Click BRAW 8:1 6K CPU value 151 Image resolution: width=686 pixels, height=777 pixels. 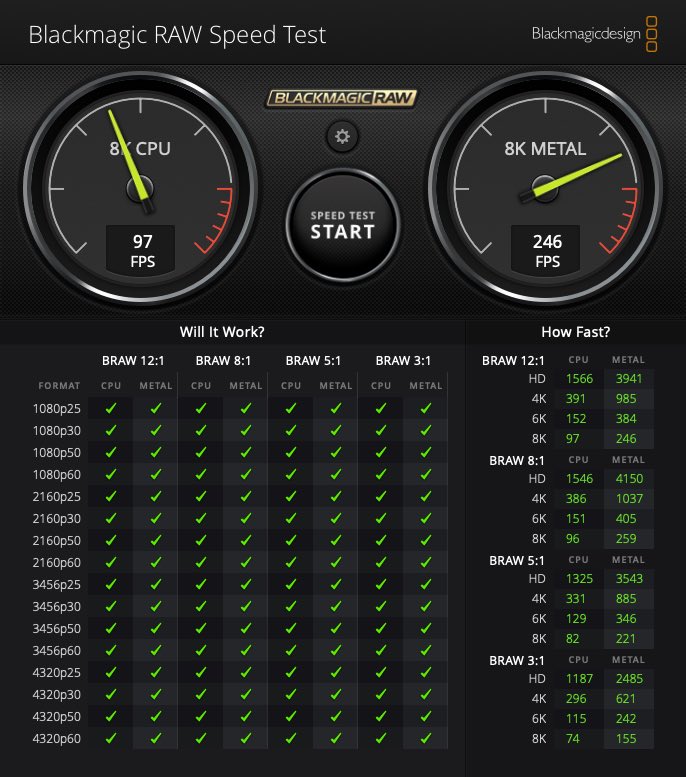575,519
